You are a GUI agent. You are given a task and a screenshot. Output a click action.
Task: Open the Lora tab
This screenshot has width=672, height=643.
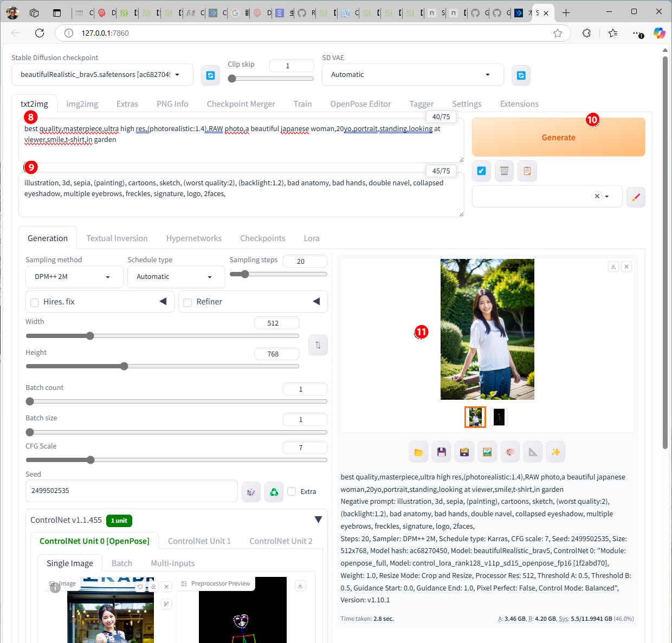(x=311, y=238)
